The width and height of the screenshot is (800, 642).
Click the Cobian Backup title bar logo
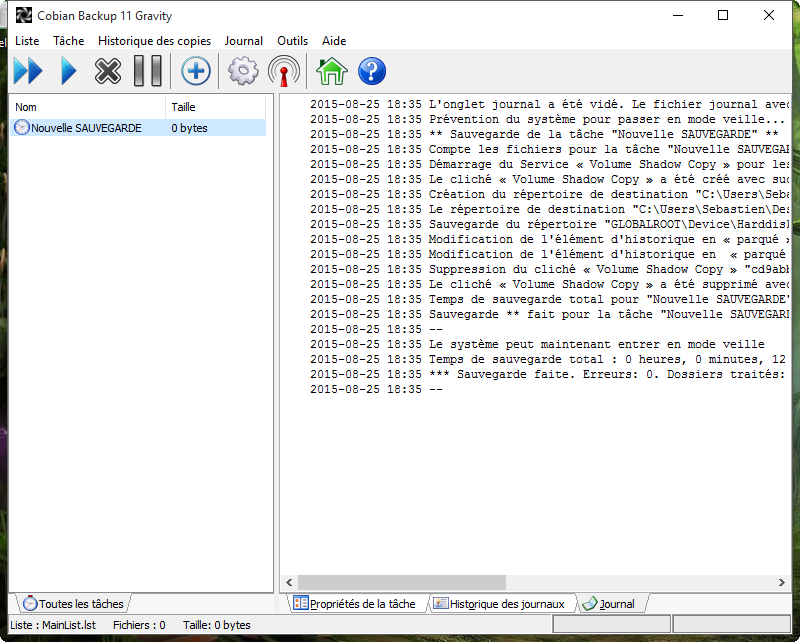(x=23, y=15)
